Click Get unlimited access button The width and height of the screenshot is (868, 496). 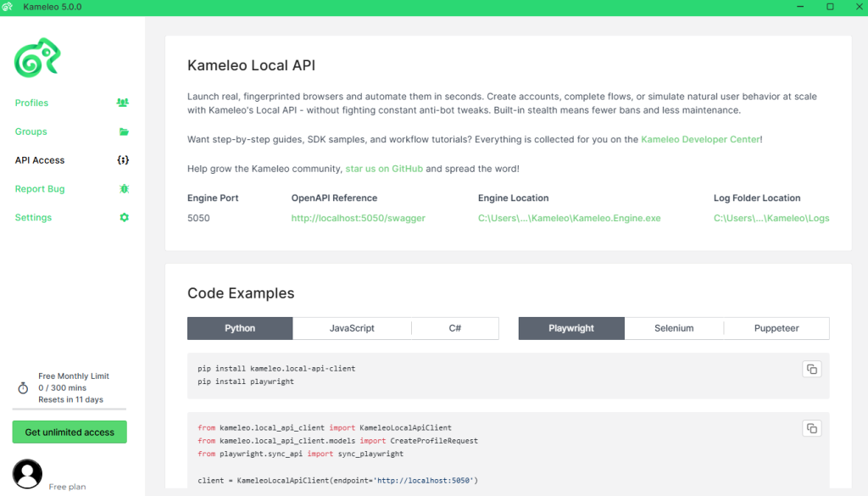click(x=70, y=432)
